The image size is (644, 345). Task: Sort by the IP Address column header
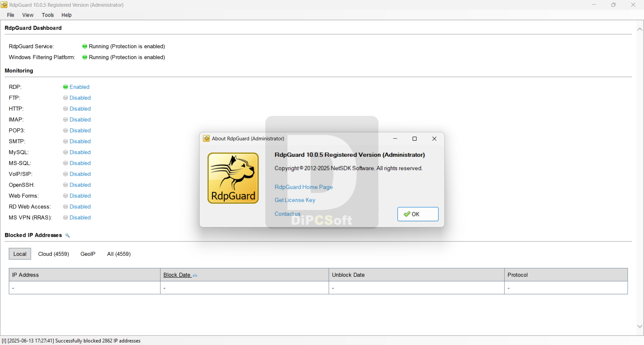point(85,275)
